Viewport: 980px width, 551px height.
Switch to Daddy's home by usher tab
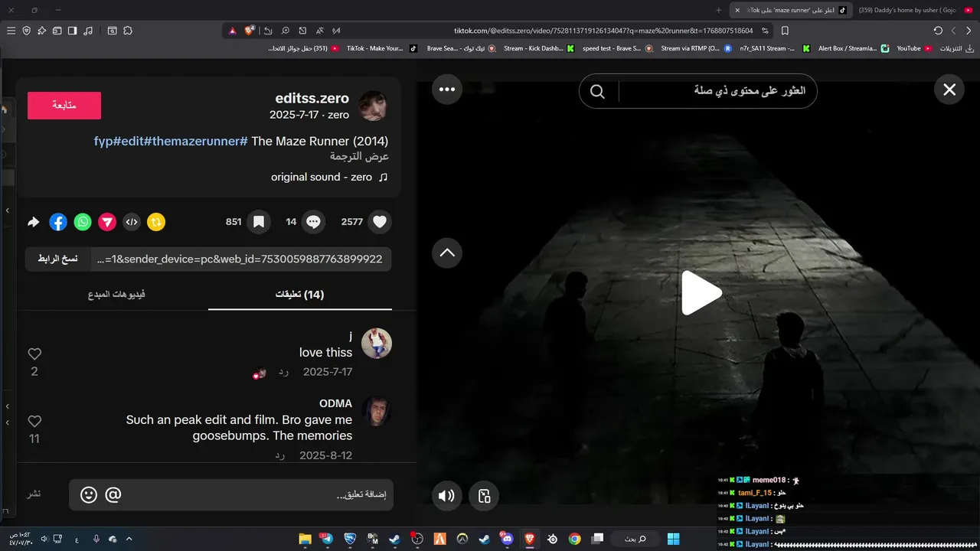tap(915, 10)
